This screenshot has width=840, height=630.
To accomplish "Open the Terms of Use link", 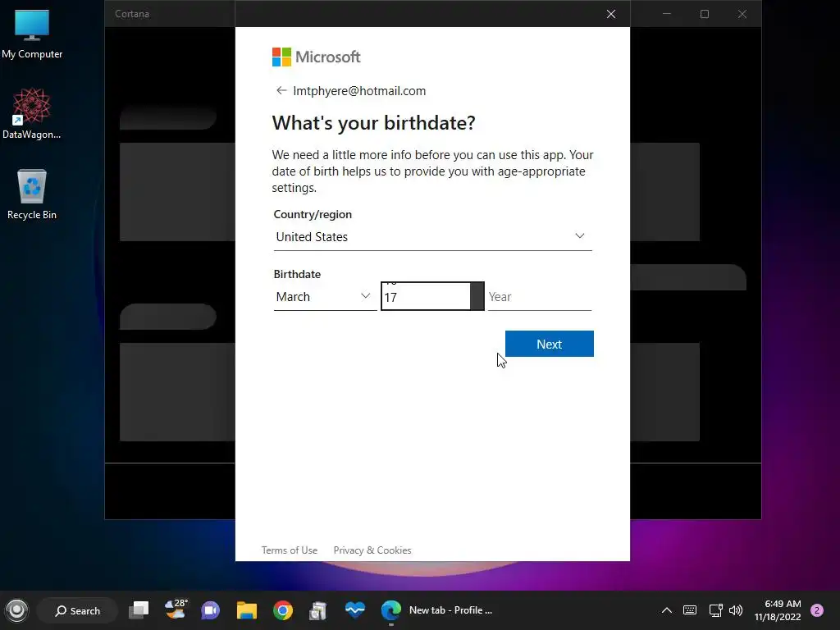I will coord(290,550).
